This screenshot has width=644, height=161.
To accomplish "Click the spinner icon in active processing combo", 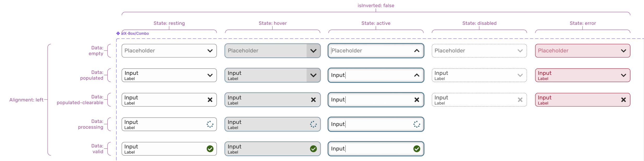I will pyautogui.click(x=417, y=124).
